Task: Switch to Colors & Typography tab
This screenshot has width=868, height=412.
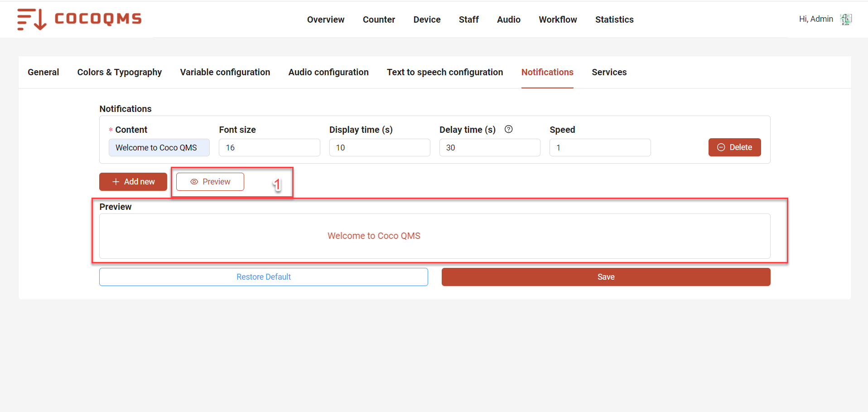Action: [120, 72]
